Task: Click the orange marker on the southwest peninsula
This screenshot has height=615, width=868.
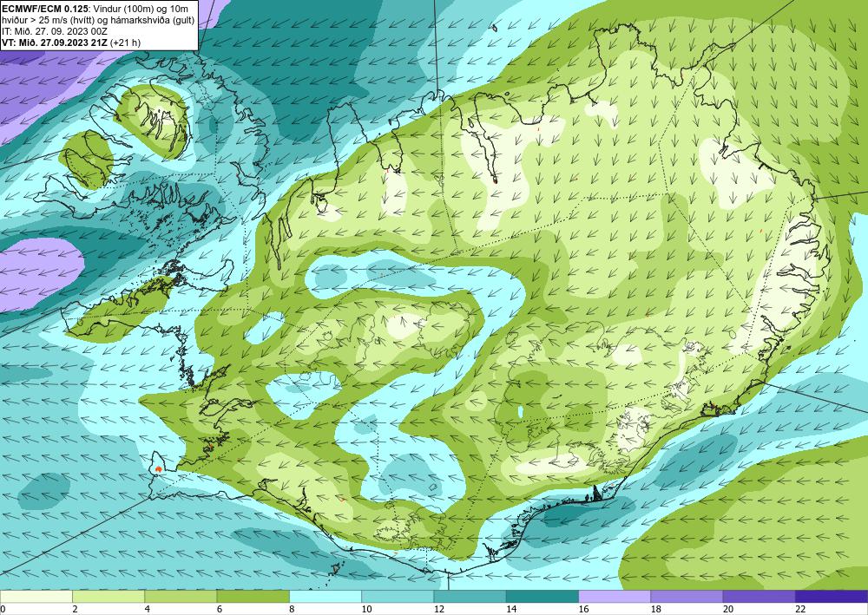Action: coord(159,469)
